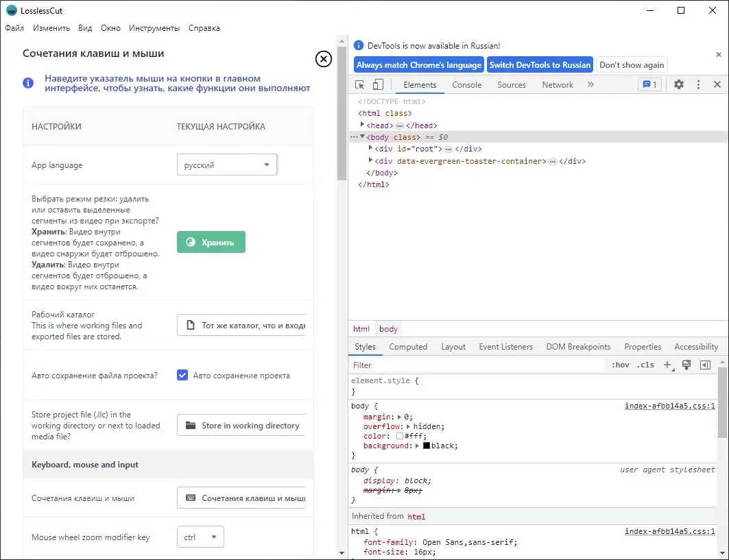Click the Switch DevTools to Russian button
The height and width of the screenshot is (560, 729).
click(540, 65)
